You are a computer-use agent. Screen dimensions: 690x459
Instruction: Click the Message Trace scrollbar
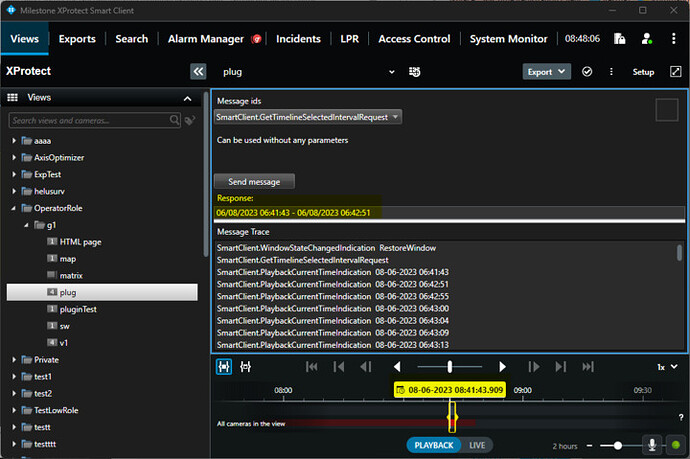[679, 253]
